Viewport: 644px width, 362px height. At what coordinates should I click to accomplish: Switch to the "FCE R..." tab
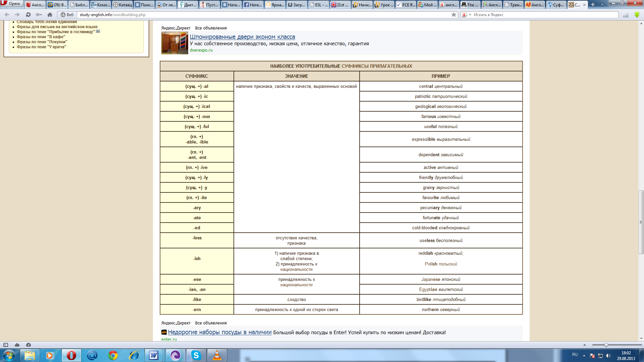click(x=406, y=5)
